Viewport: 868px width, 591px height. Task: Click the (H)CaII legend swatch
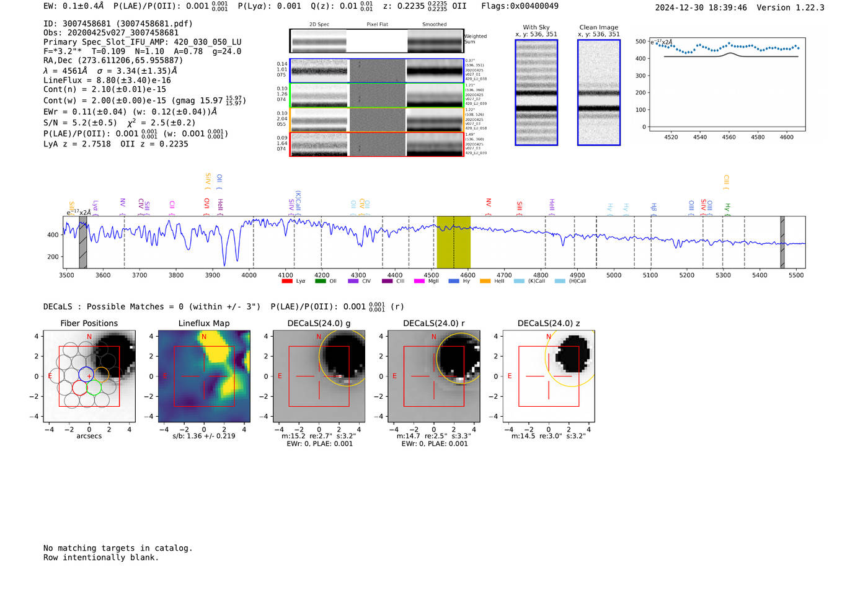point(560,281)
